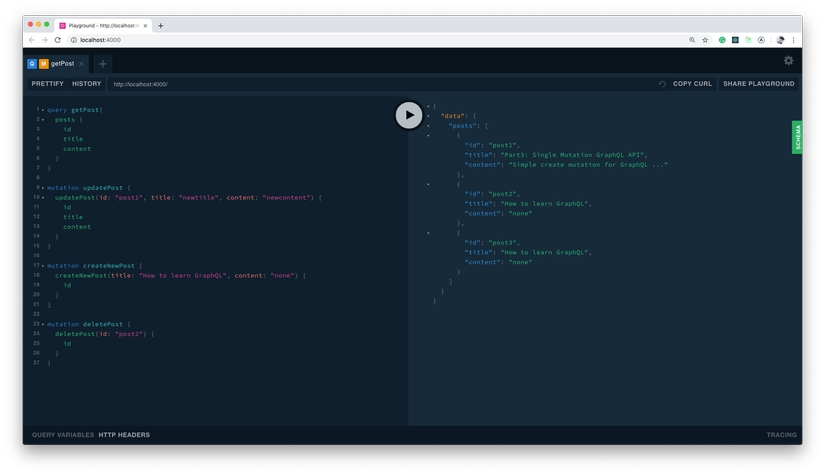Close the getPost tab
This screenshot has width=825, height=475.
[x=82, y=64]
